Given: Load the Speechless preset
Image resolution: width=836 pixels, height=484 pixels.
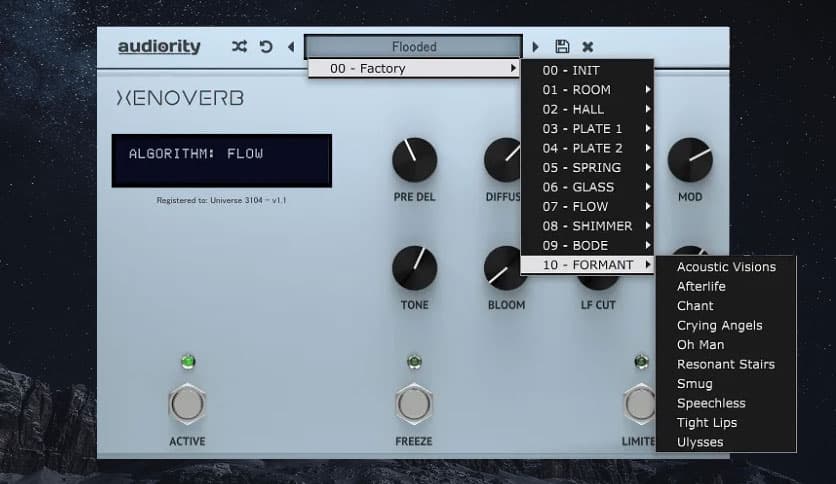Looking at the screenshot, I should coord(726,403).
